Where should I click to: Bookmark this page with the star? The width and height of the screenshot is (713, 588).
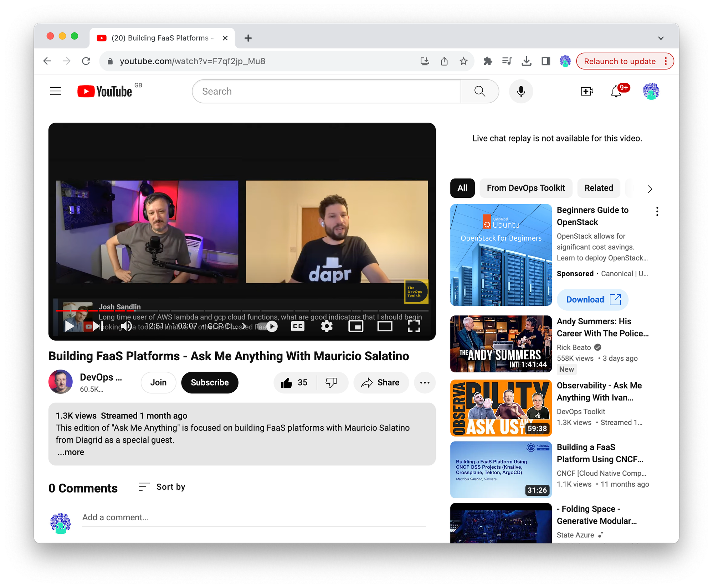(463, 61)
